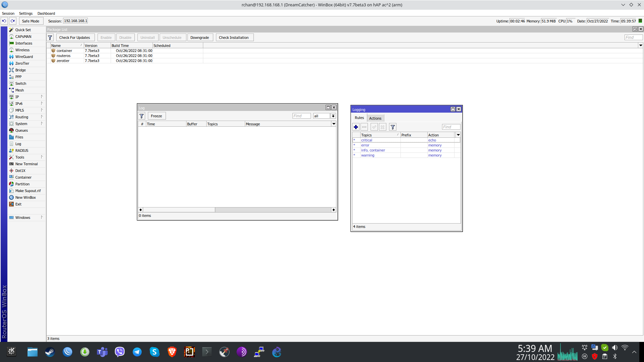Click the Undo arrow icon

4,21
